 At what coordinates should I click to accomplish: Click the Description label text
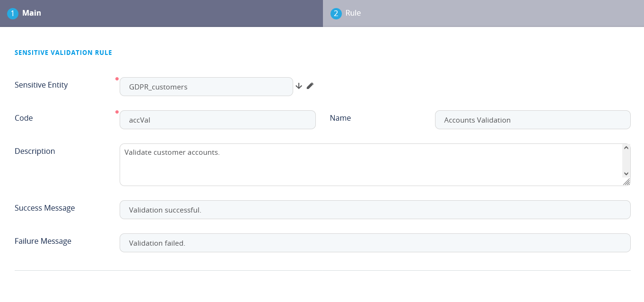[35, 151]
